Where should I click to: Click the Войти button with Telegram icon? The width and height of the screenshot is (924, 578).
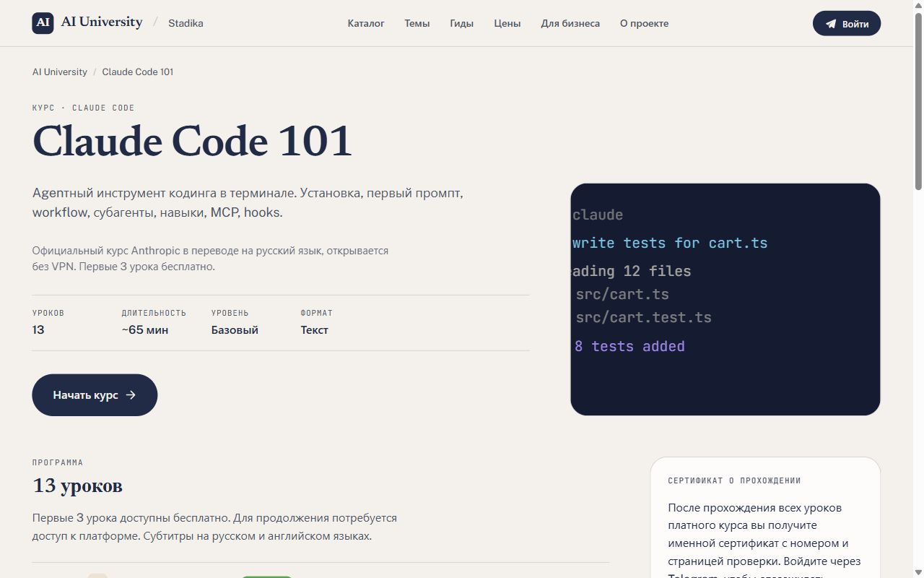847,23
